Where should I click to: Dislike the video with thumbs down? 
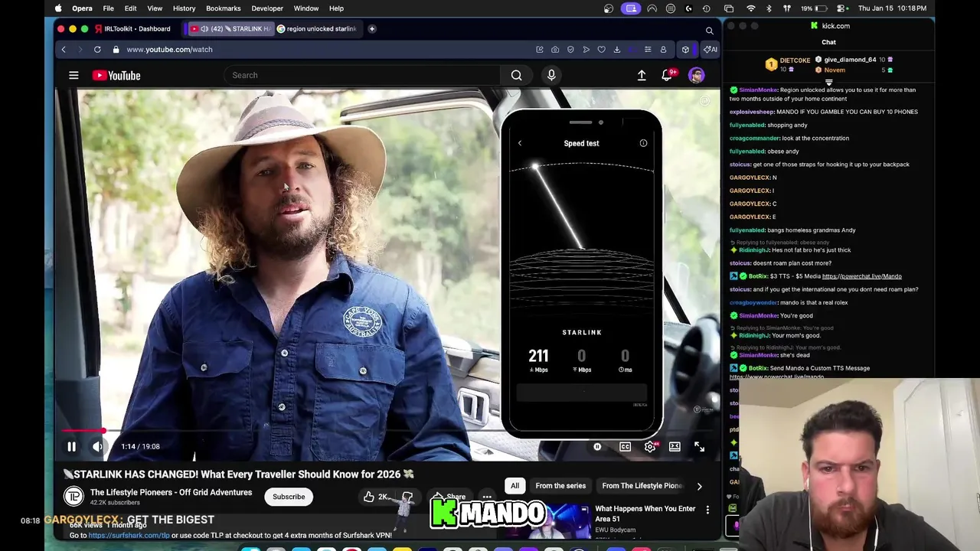pos(407,497)
